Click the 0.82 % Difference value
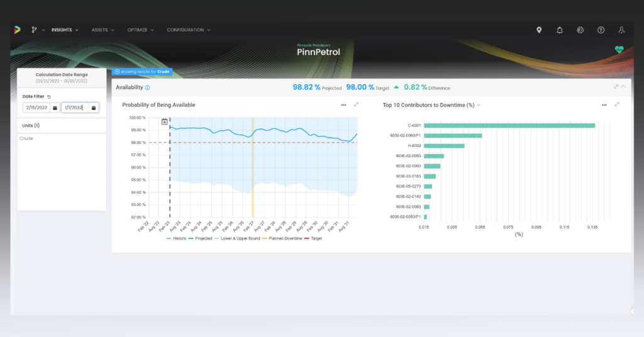644x337 pixels. pos(427,87)
